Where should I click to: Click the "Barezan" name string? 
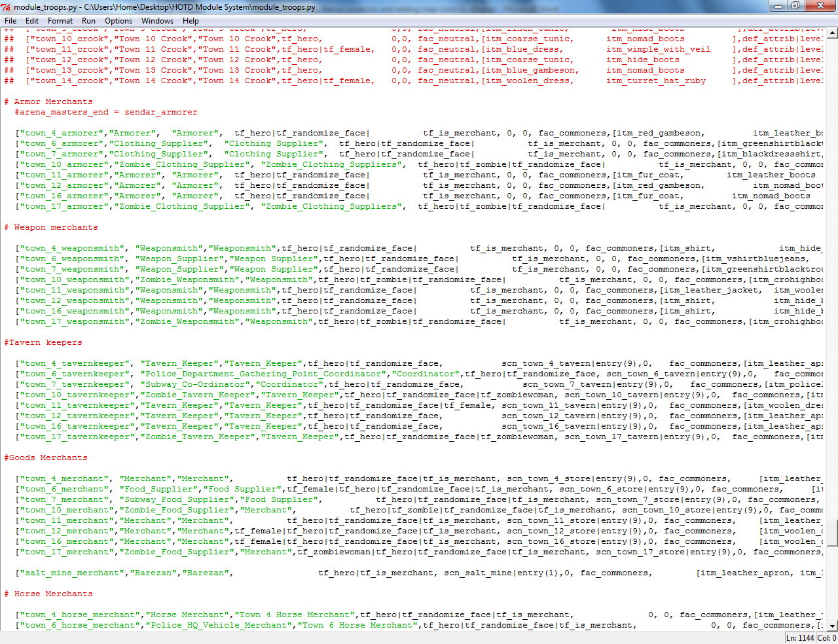coord(153,573)
